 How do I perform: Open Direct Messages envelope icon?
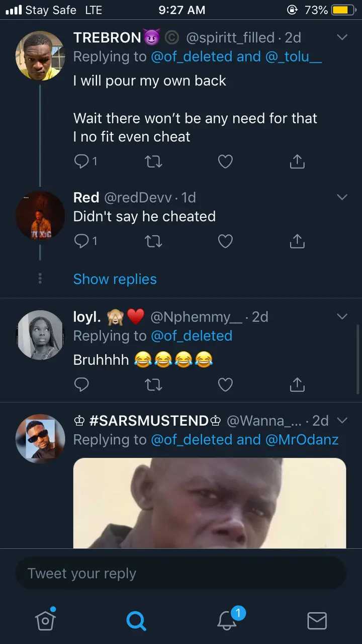click(317, 620)
